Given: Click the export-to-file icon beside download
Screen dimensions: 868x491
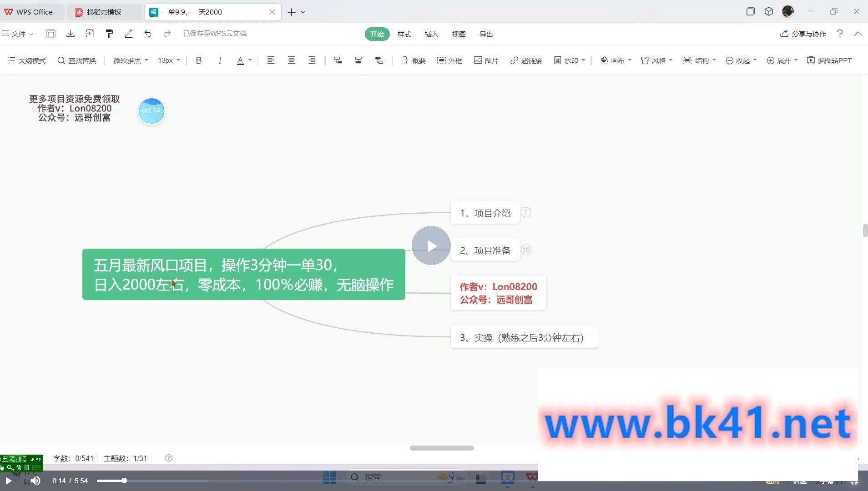Looking at the screenshot, I should tap(90, 34).
